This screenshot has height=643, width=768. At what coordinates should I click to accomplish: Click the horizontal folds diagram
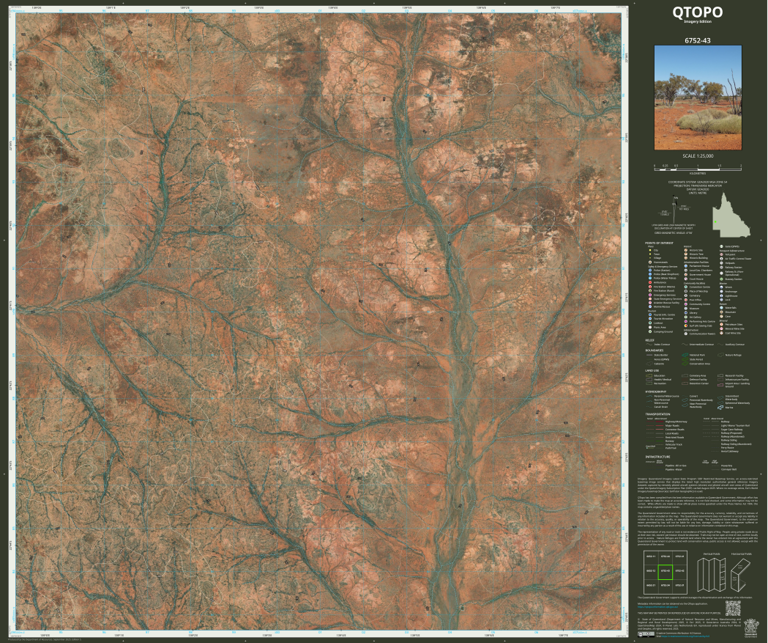click(742, 574)
